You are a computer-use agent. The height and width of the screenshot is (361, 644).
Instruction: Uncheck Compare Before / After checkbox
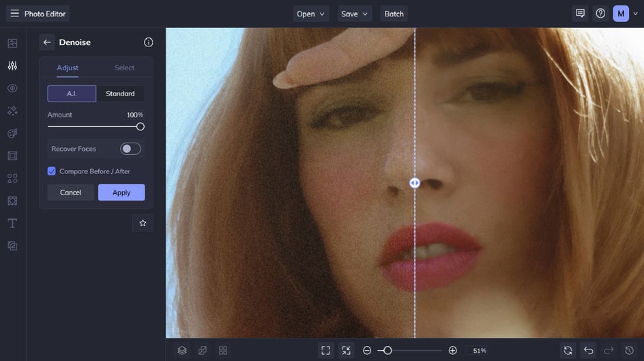coord(51,171)
